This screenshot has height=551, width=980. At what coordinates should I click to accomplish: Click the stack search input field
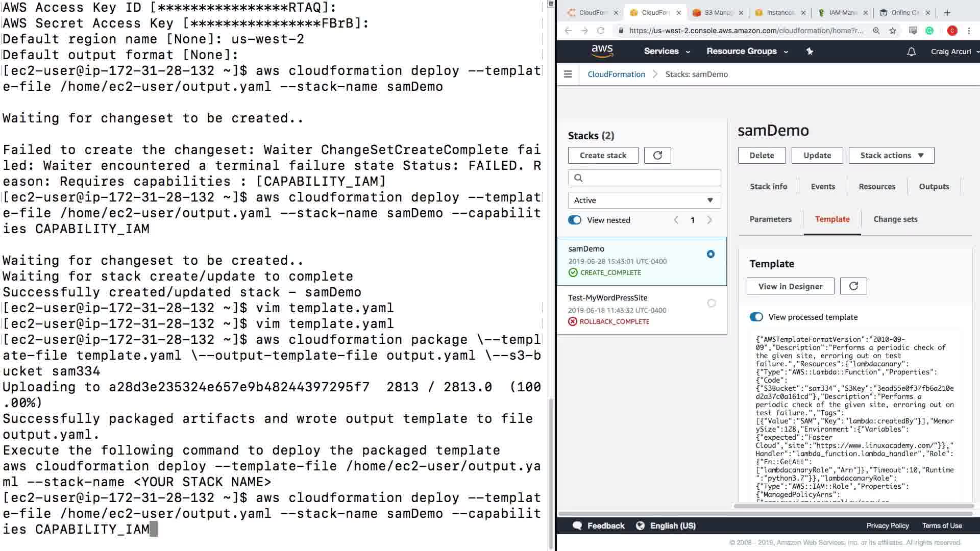[x=648, y=178]
